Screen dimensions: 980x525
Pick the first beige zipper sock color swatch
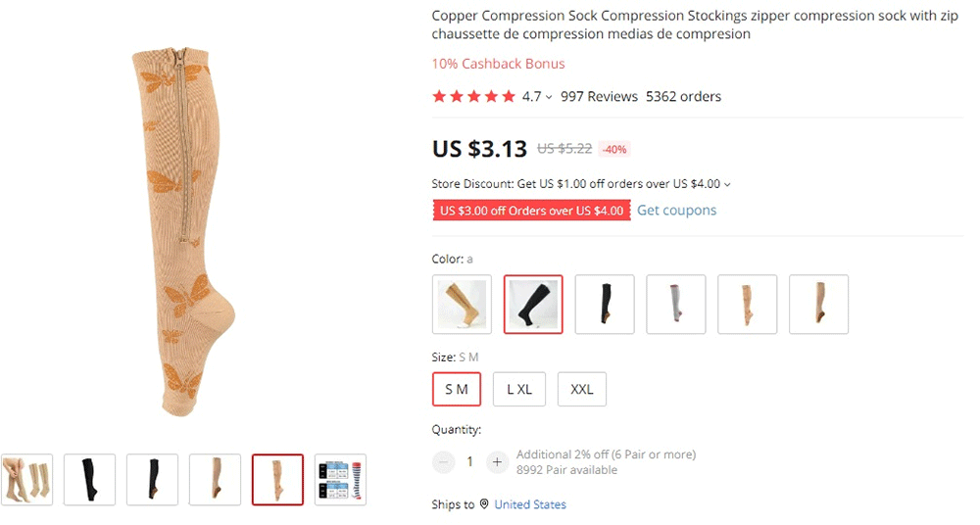coord(462,305)
